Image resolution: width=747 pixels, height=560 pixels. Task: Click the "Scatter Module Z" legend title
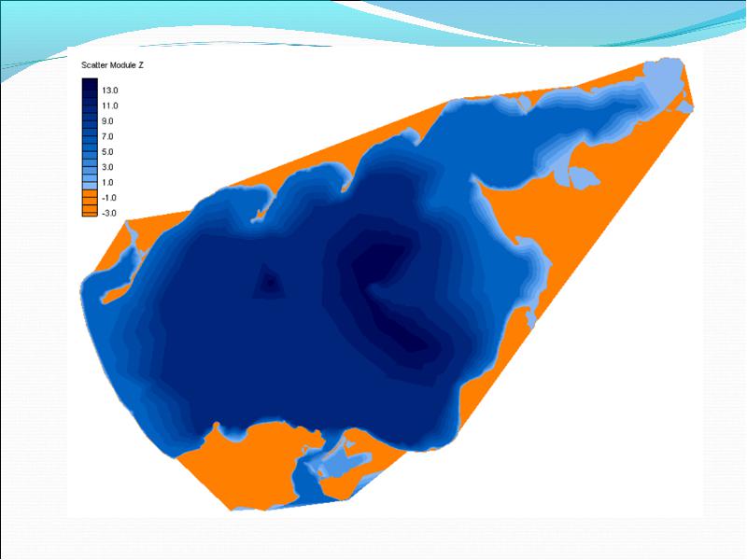pos(112,65)
